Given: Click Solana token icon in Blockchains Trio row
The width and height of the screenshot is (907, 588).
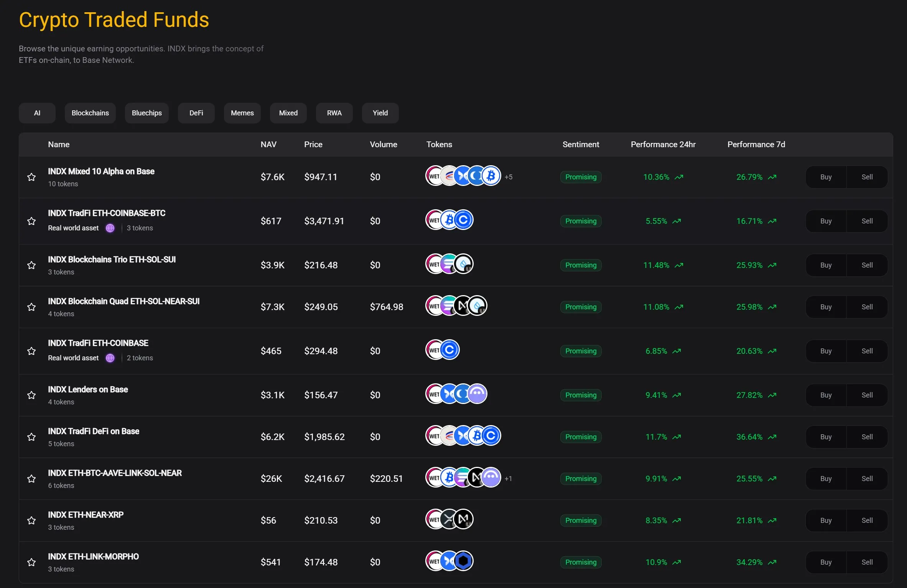Looking at the screenshot, I should [x=449, y=264].
